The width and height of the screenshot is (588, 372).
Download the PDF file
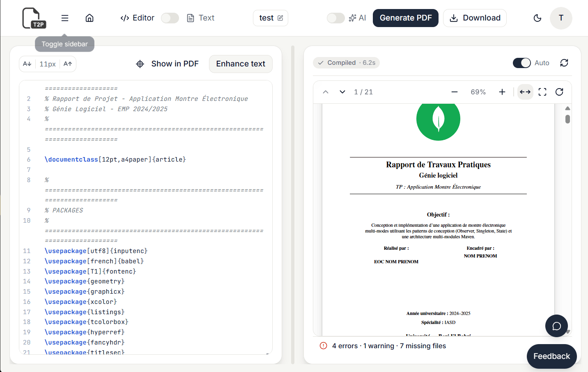(x=475, y=18)
